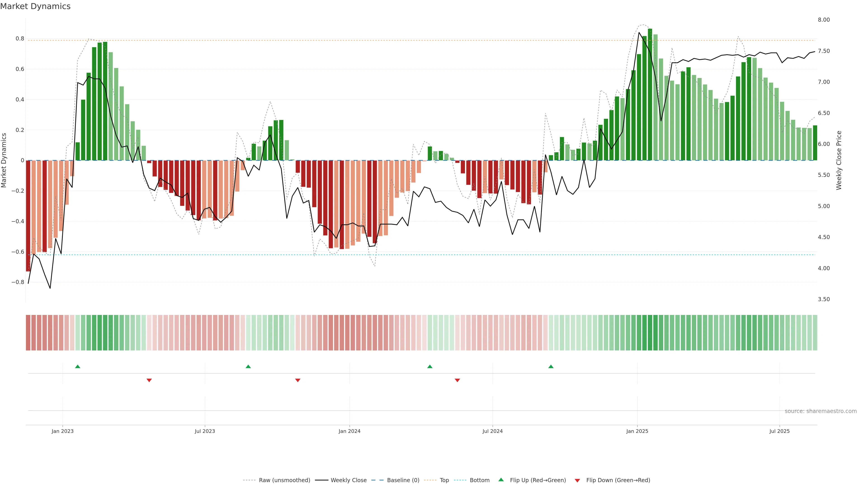Click the Jan 2024 x-axis label

point(349,431)
